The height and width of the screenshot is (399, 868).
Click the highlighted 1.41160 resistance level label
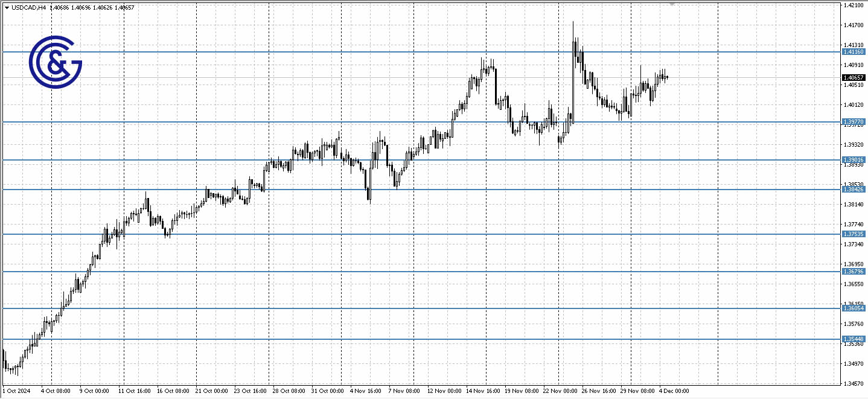tap(852, 52)
